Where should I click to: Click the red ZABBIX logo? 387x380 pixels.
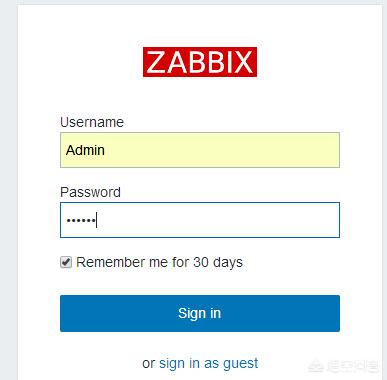click(x=200, y=62)
